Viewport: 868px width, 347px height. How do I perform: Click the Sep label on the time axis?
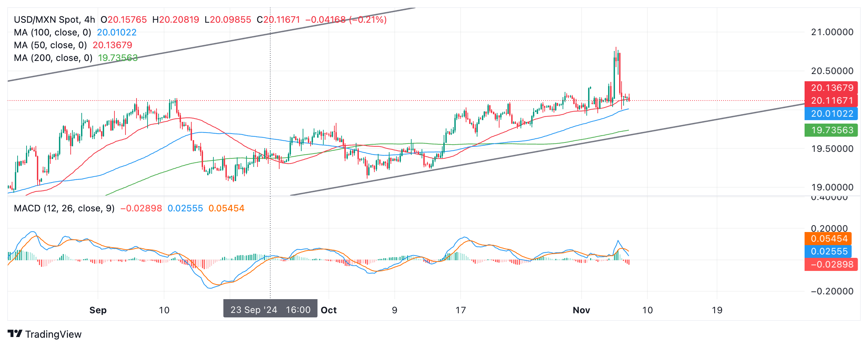(98, 310)
